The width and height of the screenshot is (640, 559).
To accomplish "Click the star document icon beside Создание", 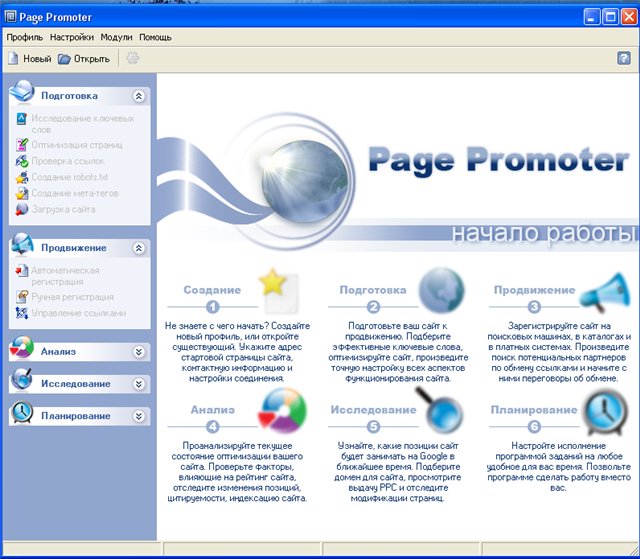I will [279, 290].
